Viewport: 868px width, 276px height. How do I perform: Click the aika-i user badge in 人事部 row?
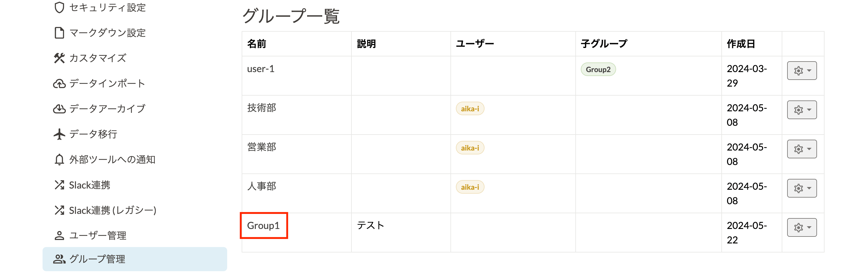470,187
